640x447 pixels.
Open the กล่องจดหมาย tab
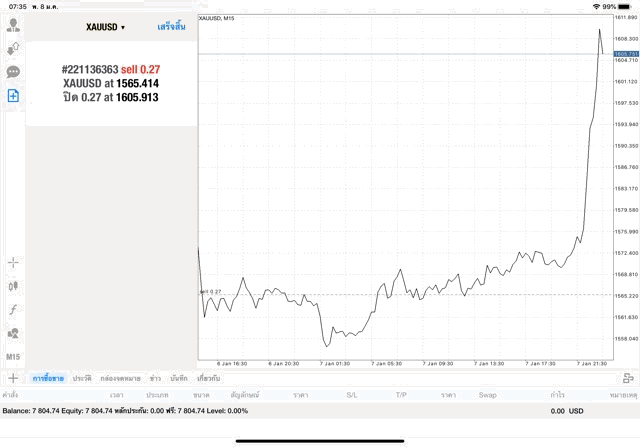pyautogui.click(x=119, y=378)
